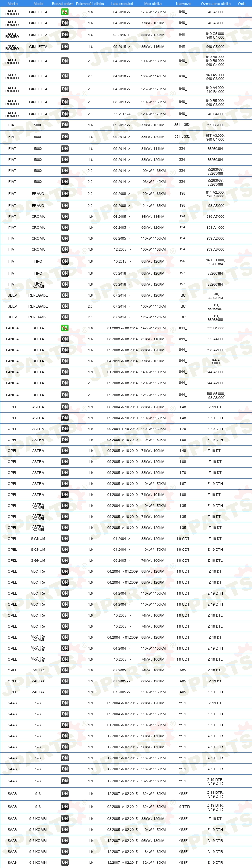Click ON icon in Jeep Renegade 125kW / 170KM row
The image size is (252, 868).
pyautogui.click(x=64, y=317)
